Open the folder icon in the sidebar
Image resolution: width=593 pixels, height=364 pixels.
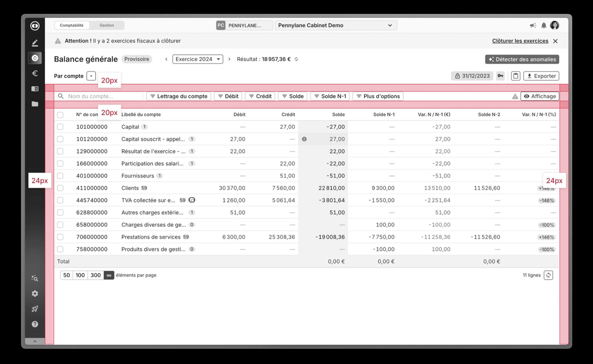(35, 104)
